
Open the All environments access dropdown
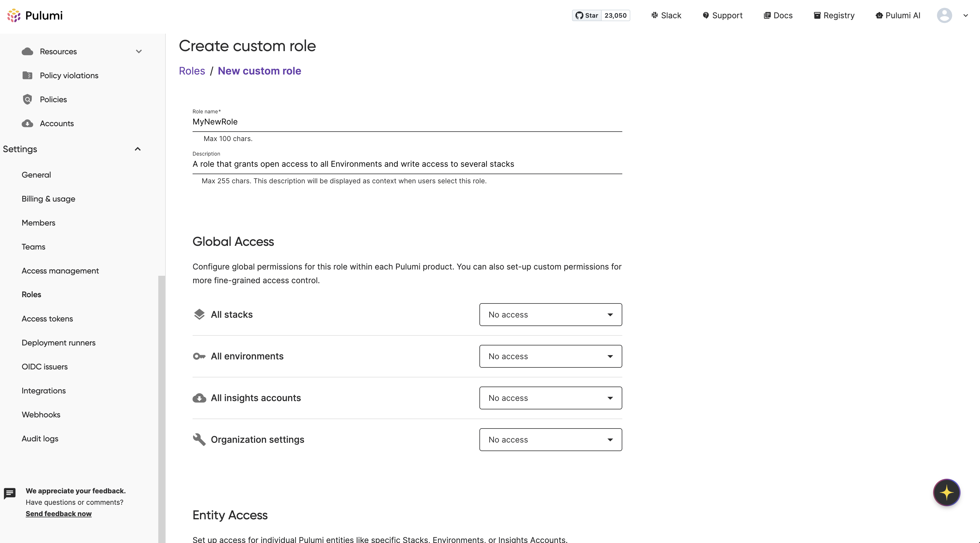click(550, 356)
